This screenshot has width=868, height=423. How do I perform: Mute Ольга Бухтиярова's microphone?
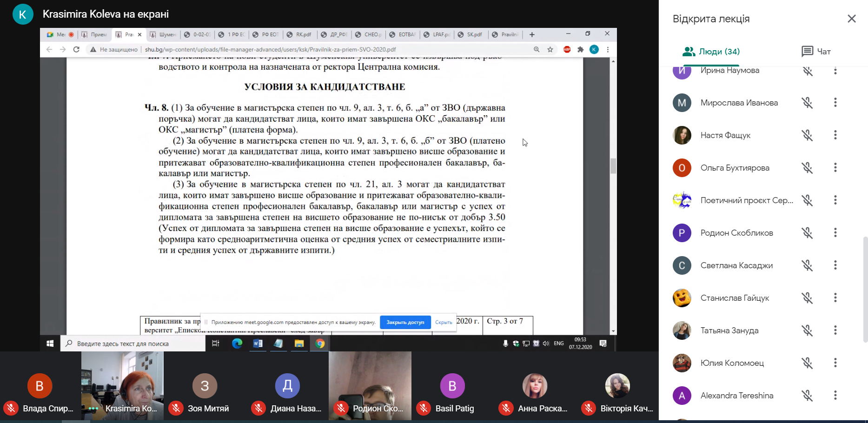807,168
